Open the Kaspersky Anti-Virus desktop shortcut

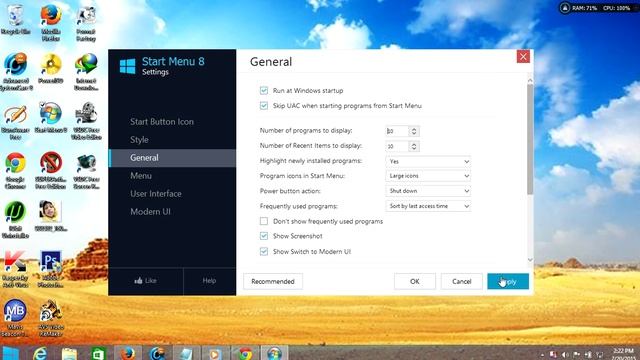point(16,269)
